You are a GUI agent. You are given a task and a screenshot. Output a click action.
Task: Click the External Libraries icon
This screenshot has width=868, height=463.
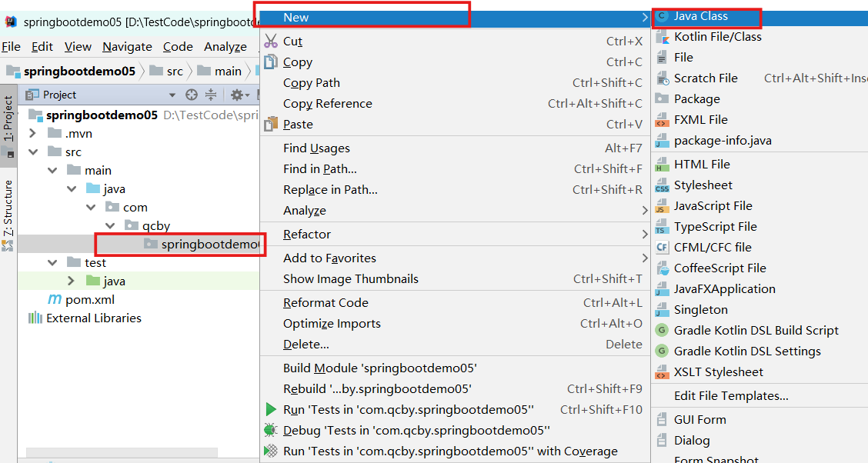coord(35,318)
